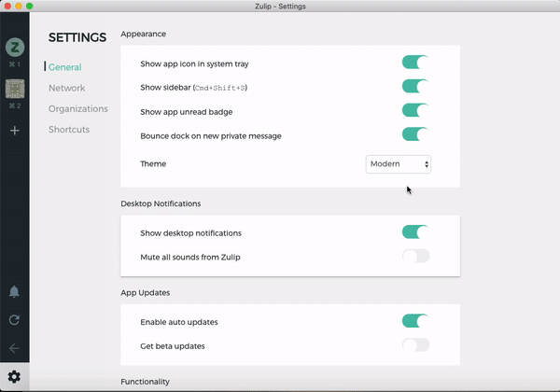
Task: Toggle Show app icon in system tray
Action: click(x=415, y=63)
